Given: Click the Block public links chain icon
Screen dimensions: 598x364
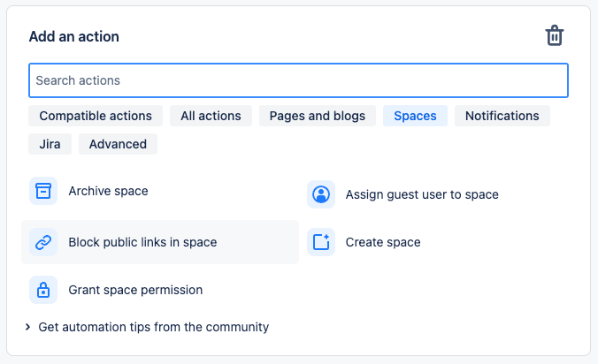Looking at the screenshot, I should [x=42, y=242].
